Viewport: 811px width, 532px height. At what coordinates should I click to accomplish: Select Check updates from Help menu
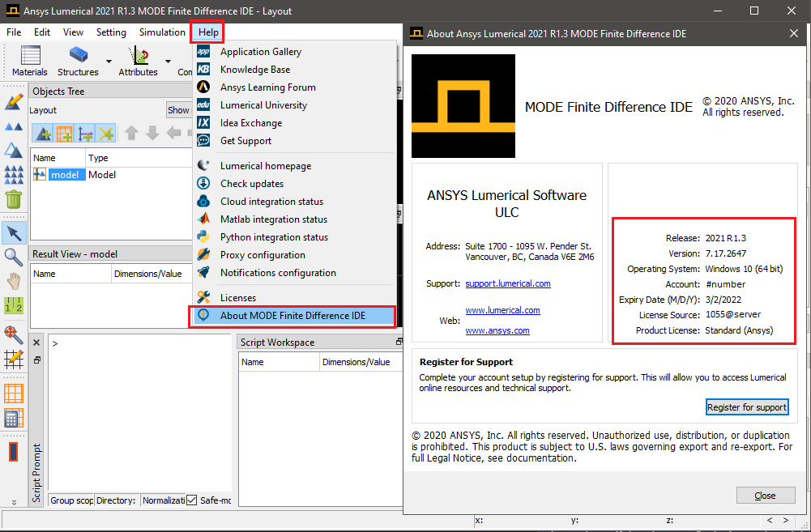pos(252,184)
